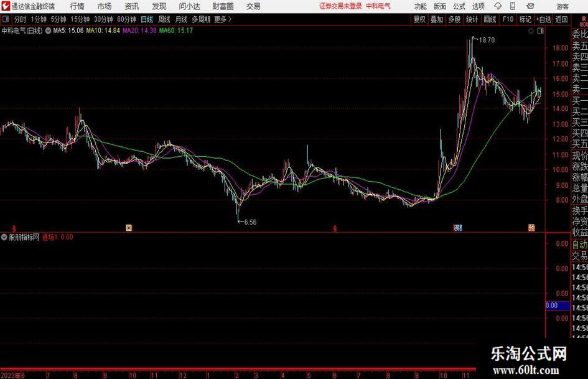
Task: Expand the 股朋指标网 sub-indicator dropdown arrow
Action: (4, 237)
